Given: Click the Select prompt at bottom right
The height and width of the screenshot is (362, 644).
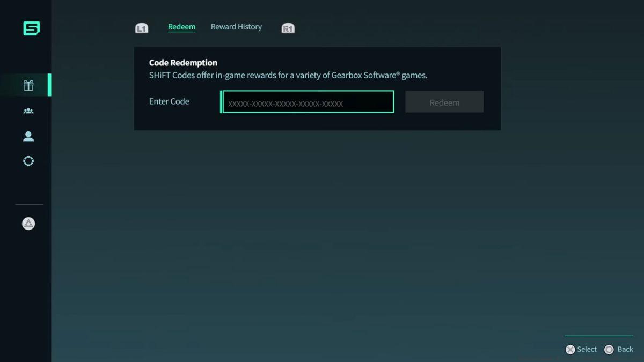Looking at the screenshot, I should coord(587,349).
